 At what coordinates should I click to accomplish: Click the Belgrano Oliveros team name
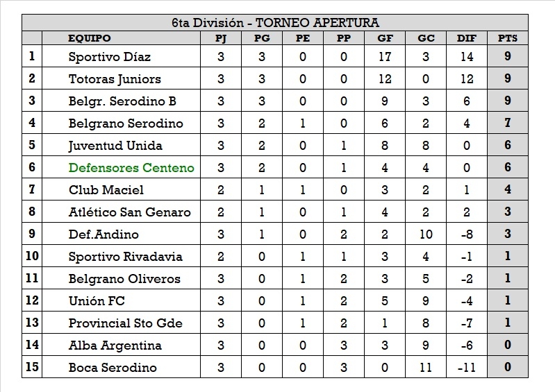[x=124, y=279]
